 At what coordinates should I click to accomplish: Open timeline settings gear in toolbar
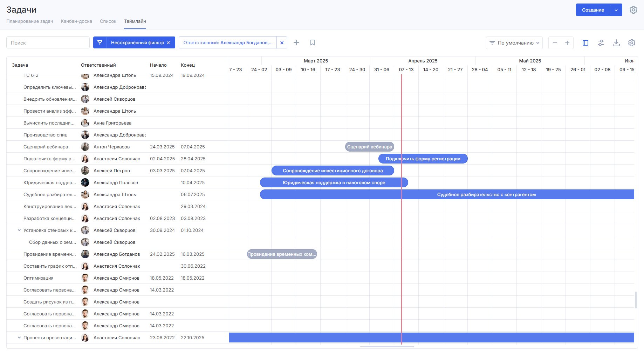[632, 43]
